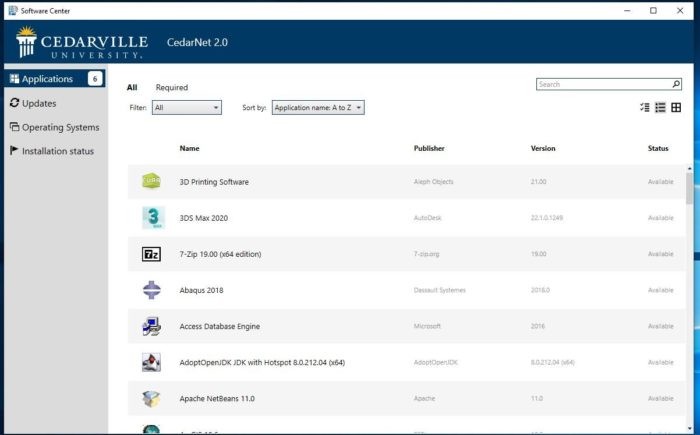Click the search magnifier icon
700x435 pixels.
pyautogui.click(x=676, y=84)
